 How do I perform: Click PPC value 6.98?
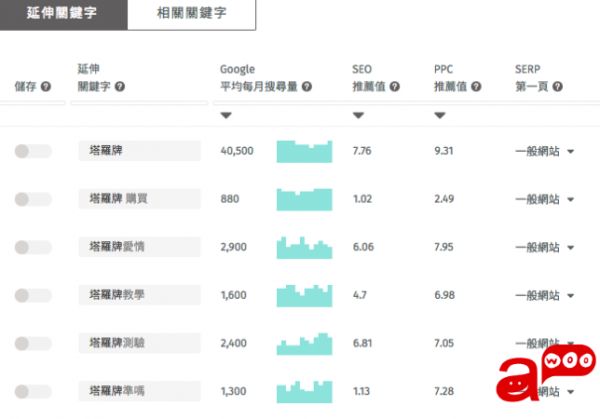tap(444, 295)
